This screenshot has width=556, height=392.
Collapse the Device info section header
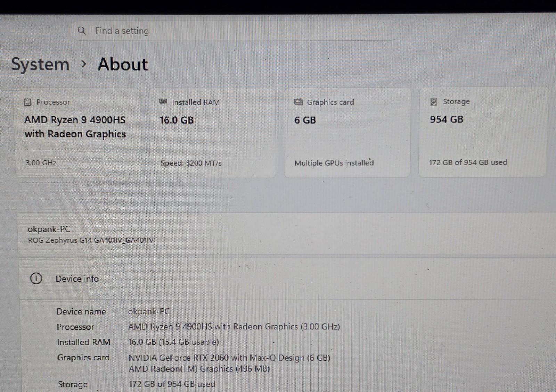288,278
